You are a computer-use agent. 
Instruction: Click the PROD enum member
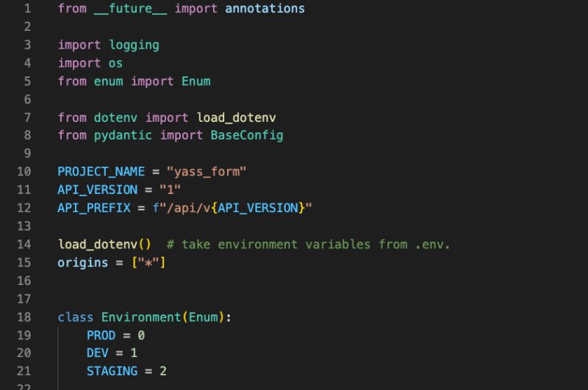pyautogui.click(x=101, y=336)
